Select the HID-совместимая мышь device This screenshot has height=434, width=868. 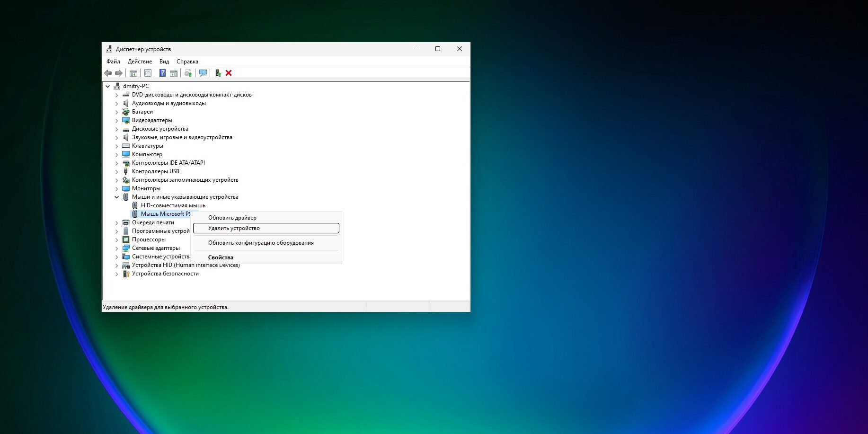173,205
